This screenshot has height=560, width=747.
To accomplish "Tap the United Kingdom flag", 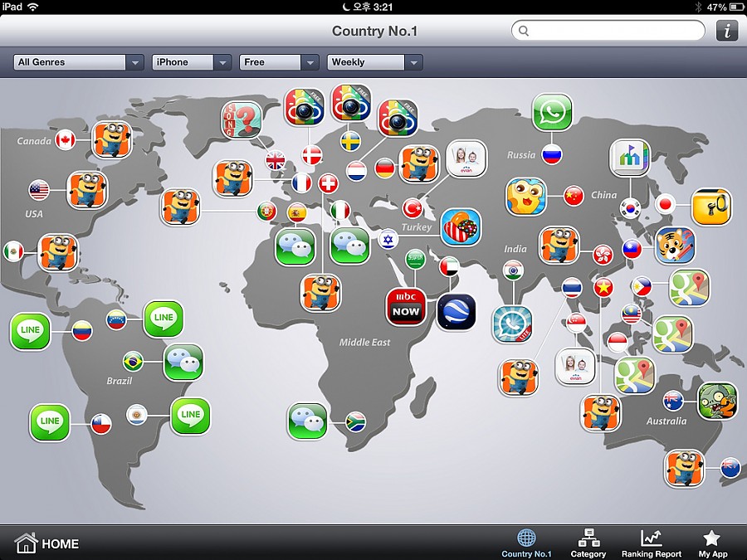I will click(276, 160).
